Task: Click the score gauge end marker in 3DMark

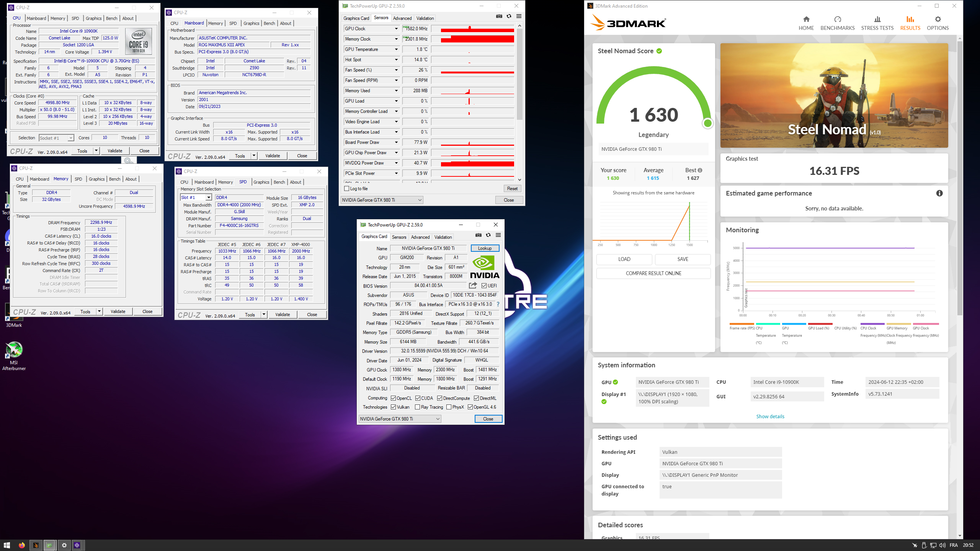Action: click(707, 123)
